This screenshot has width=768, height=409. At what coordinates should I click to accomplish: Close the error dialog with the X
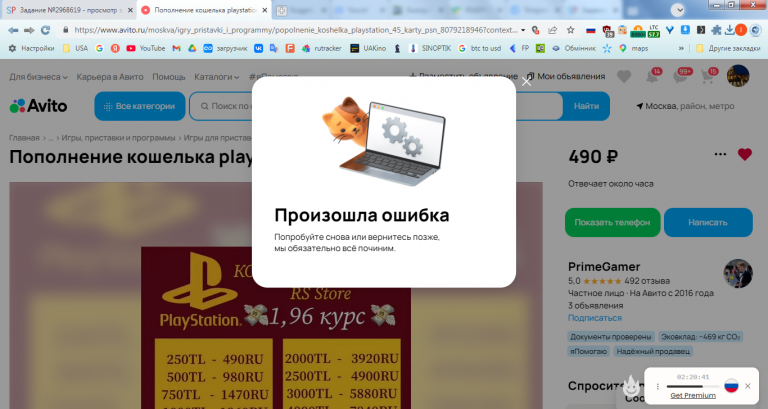click(526, 82)
